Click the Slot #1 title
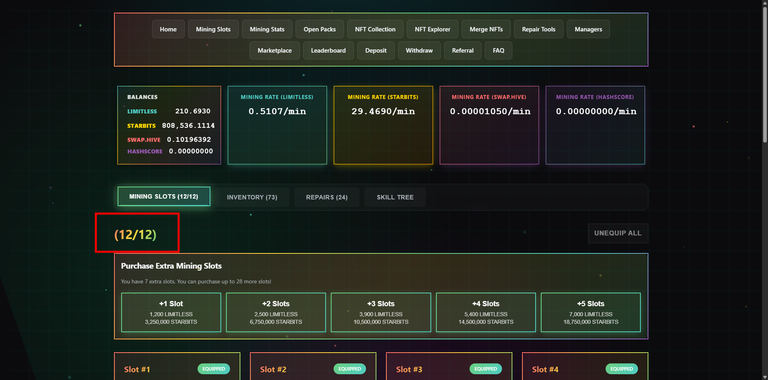768x380 pixels. [137, 369]
